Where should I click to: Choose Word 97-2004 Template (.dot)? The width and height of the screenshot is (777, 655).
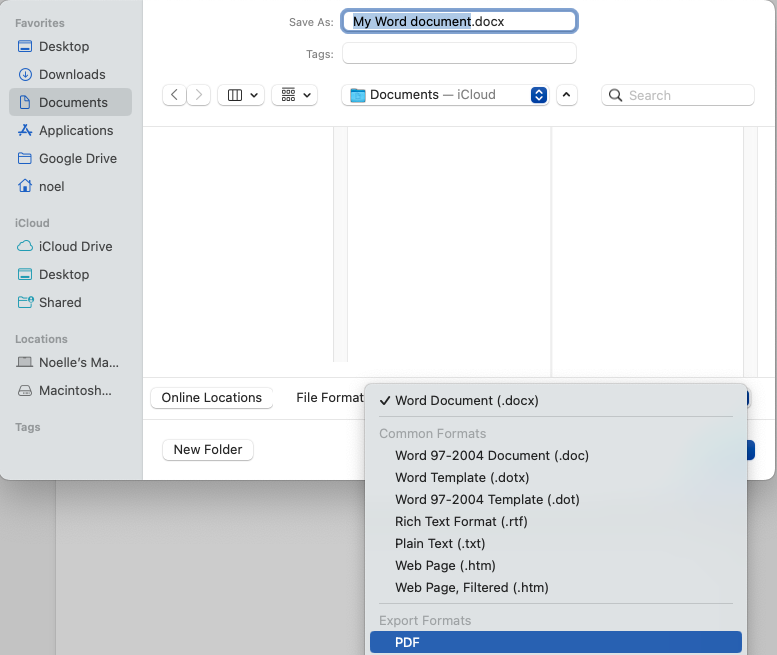click(x=556, y=499)
